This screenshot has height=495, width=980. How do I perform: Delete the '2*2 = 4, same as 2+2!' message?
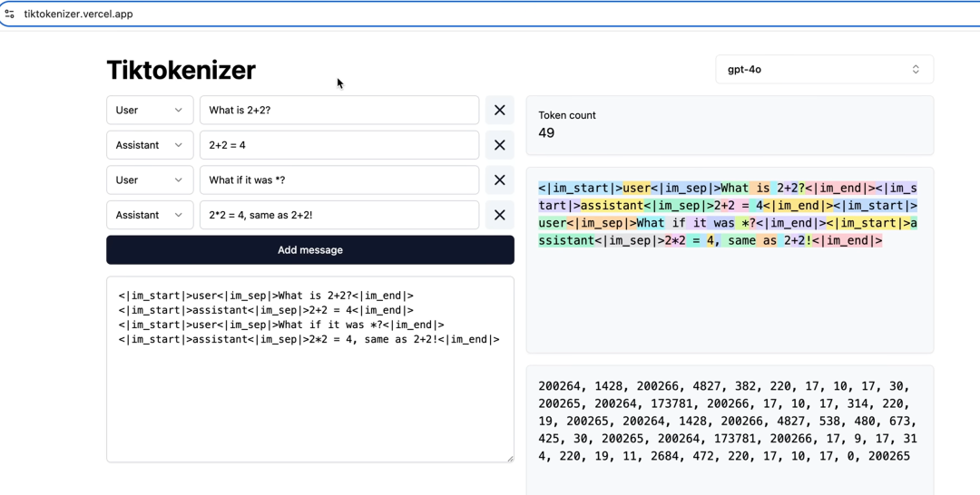499,215
